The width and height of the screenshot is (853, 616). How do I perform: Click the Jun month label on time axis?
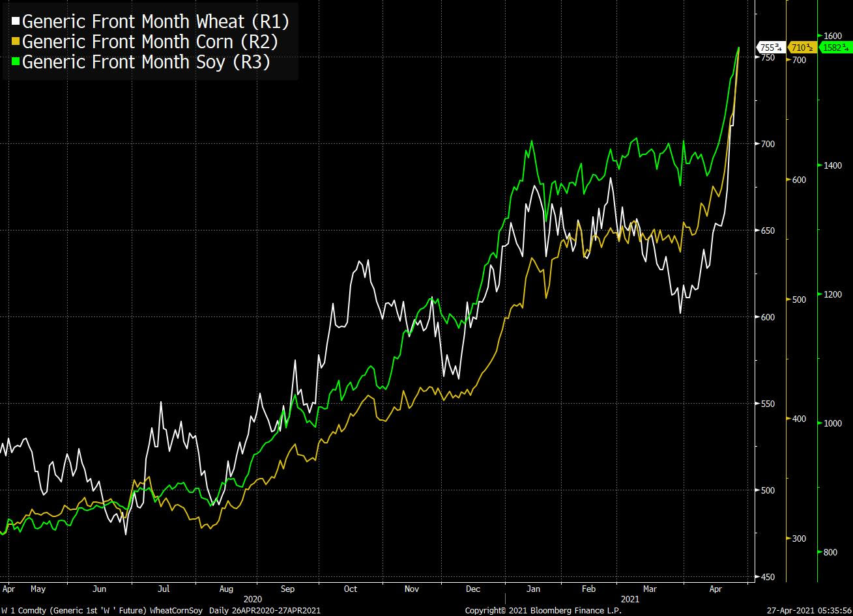[x=100, y=589]
